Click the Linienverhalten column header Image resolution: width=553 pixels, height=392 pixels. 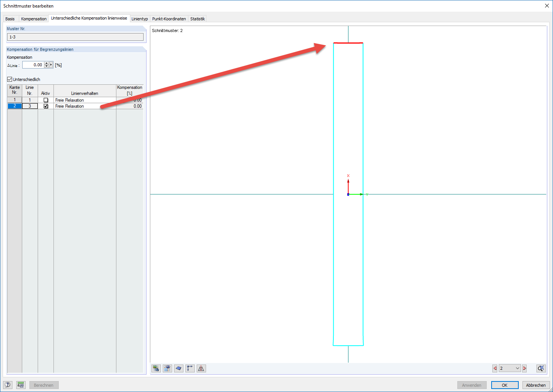[x=85, y=91]
